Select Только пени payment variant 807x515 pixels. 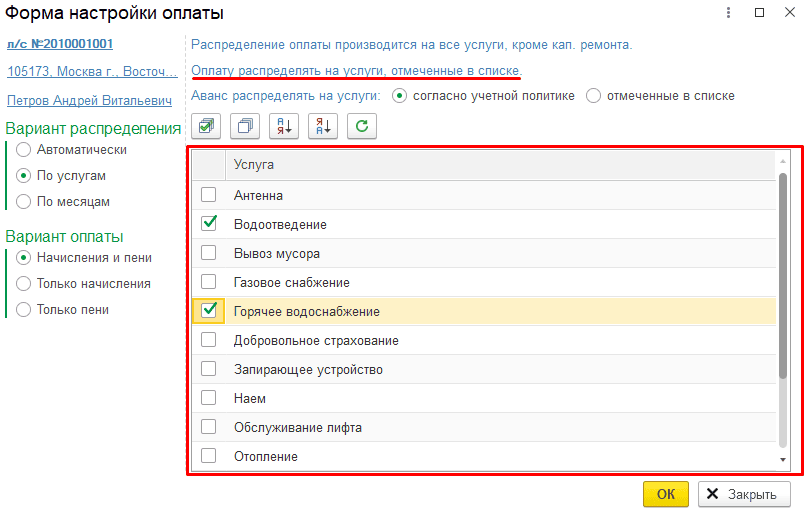24,310
